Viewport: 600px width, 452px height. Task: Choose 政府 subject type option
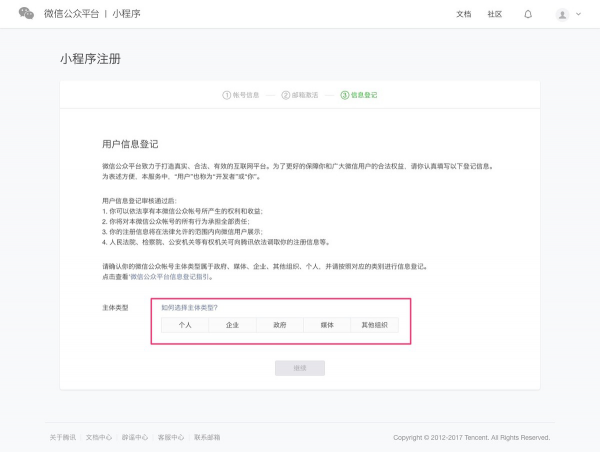point(279,325)
